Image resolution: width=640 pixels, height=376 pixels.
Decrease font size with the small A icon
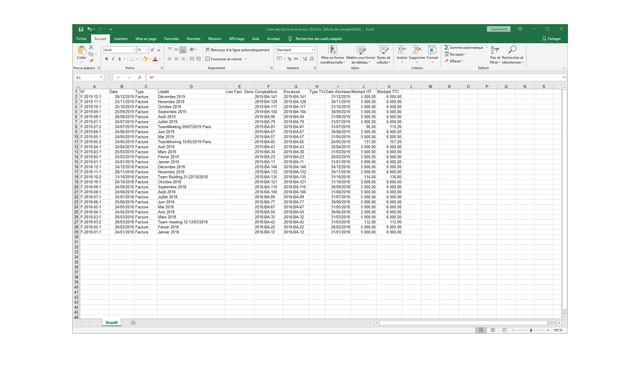(x=159, y=50)
